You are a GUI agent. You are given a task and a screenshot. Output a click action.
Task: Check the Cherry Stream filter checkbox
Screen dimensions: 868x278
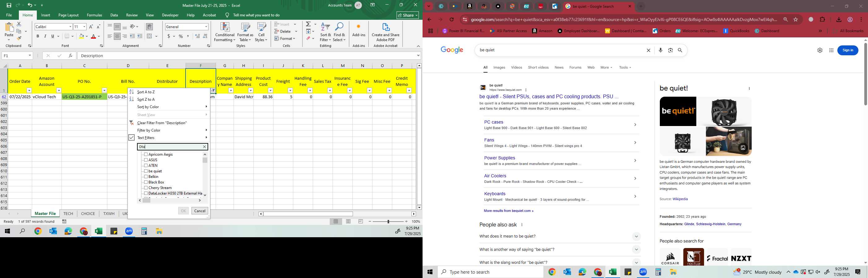[x=146, y=188]
